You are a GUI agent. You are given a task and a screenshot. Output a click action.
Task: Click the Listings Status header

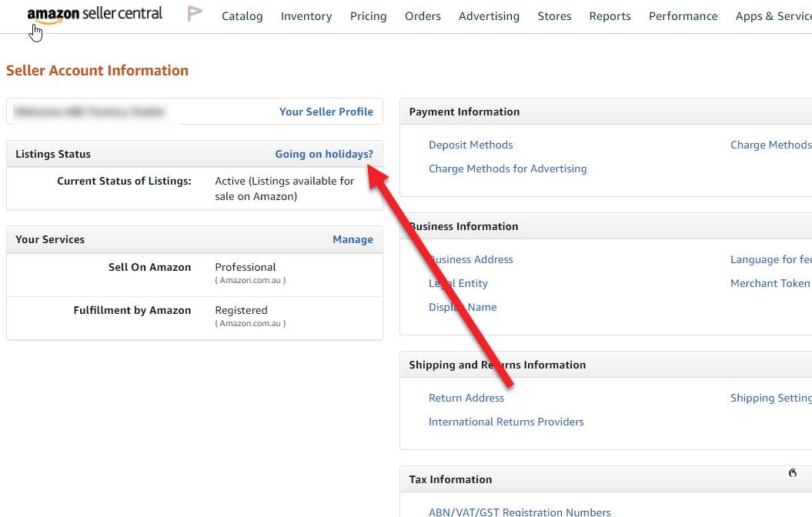53,154
